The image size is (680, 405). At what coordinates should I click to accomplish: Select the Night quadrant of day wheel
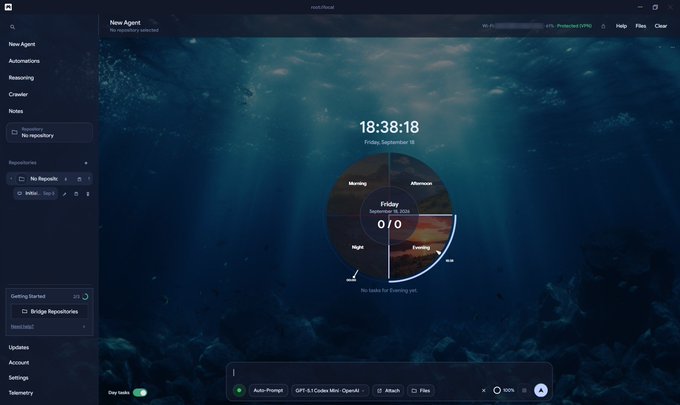pyautogui.click(x=357, y=247)
